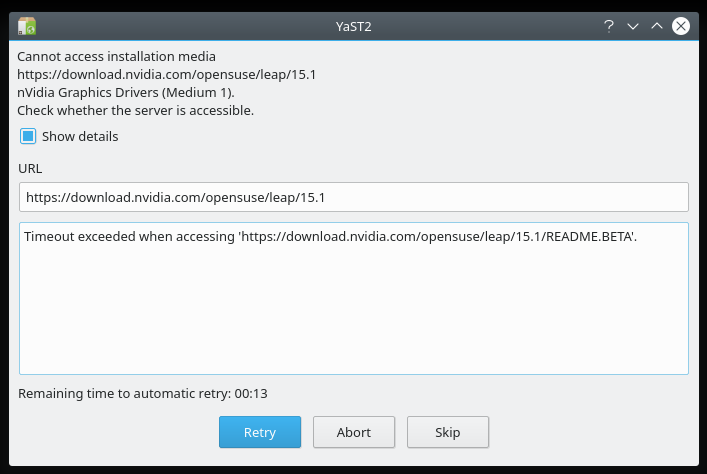Focus the URL input field

tap(353, 197)
